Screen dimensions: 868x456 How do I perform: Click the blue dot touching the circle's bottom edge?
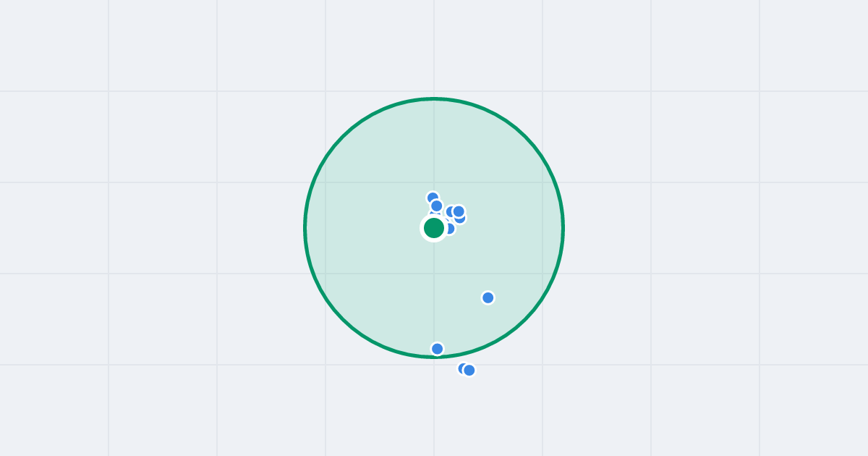point(438,349)
